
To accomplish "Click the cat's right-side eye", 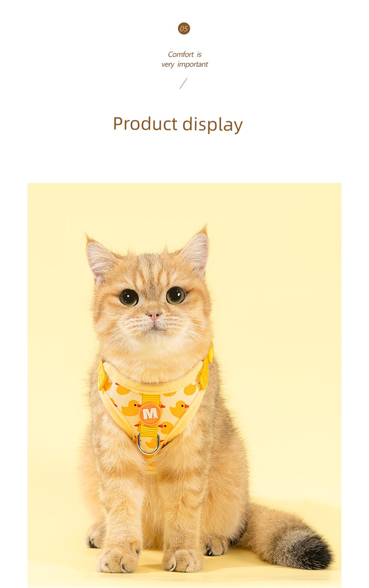I will point(176,295).
